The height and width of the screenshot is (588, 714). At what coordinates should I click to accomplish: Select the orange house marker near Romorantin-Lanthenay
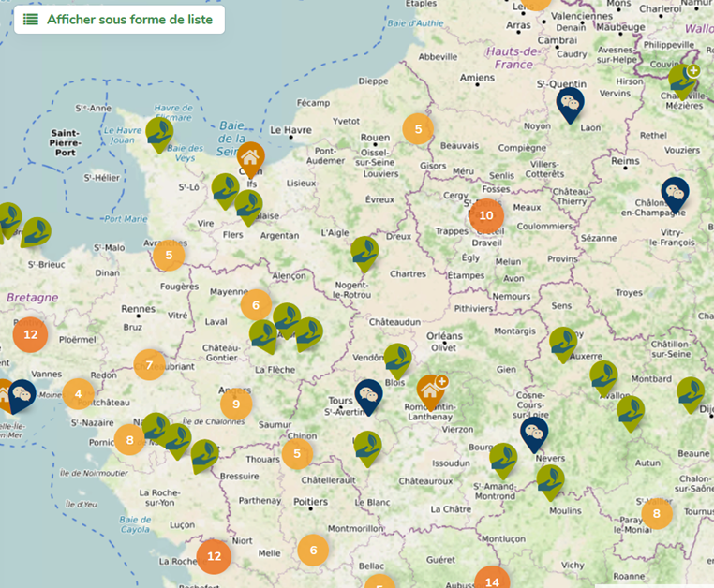(430, 391)
